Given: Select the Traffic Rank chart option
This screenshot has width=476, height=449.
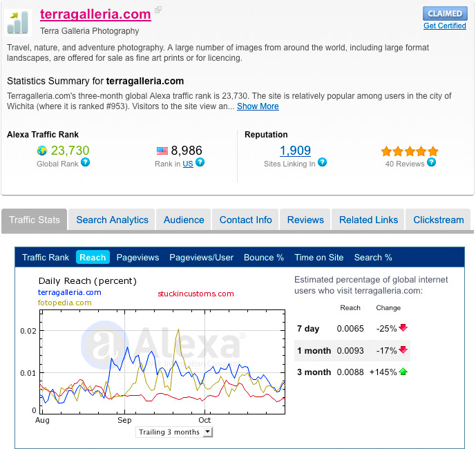Looking at the screenshot, I should (x=46, y=258).
